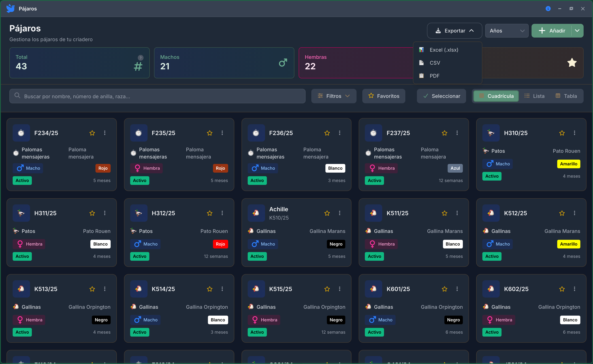593x364 pixels.
Task: Open the options menu on K514/25 card
Action: 222,289
